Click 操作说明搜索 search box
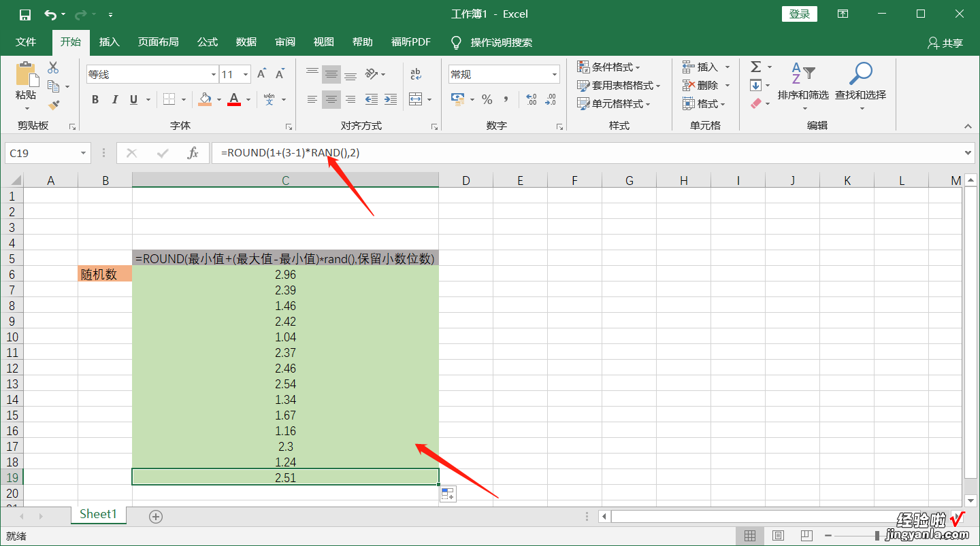Screen dimensions: 980x546 pyautogui.click(x=502, y=43)
